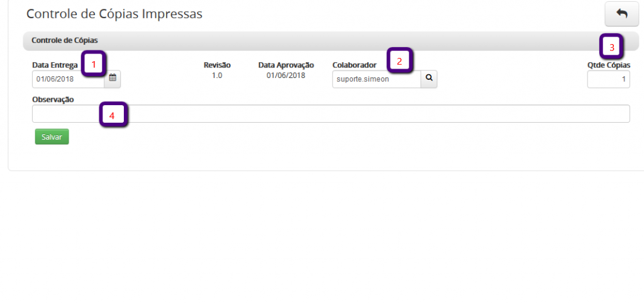Click the back arrow button
This screenshot has width=644, height=304.
point(621,13)
